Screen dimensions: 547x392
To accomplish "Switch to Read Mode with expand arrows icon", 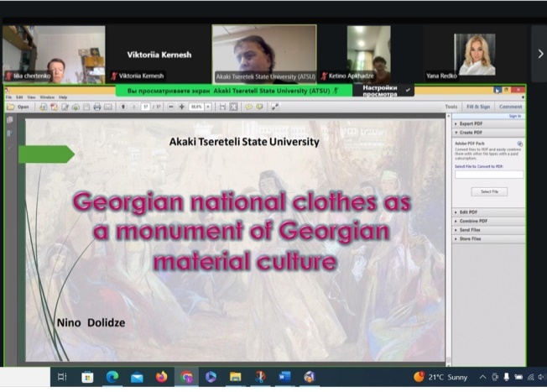I will (275, 107).
